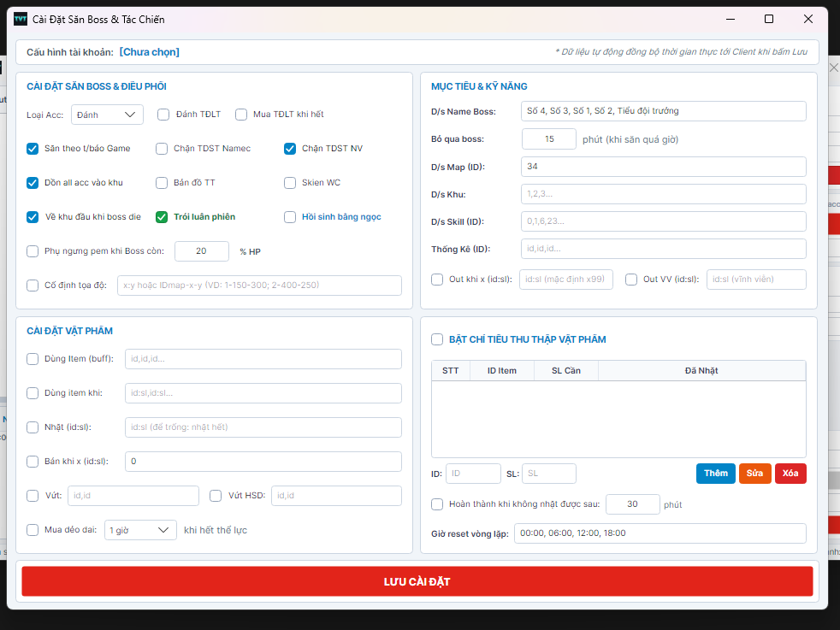The image size is (840, 630).
Task: Sort by ID Item column header
Action: coord(502,370)
